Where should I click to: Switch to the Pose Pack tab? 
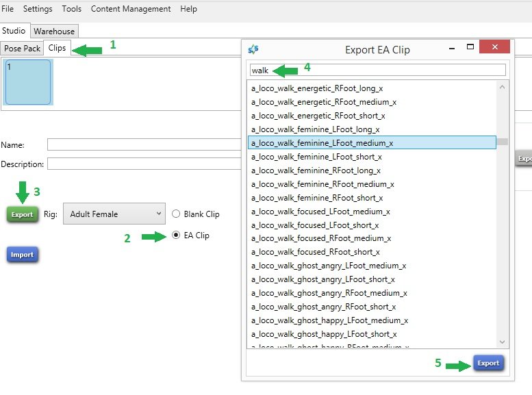pos(22,49)
